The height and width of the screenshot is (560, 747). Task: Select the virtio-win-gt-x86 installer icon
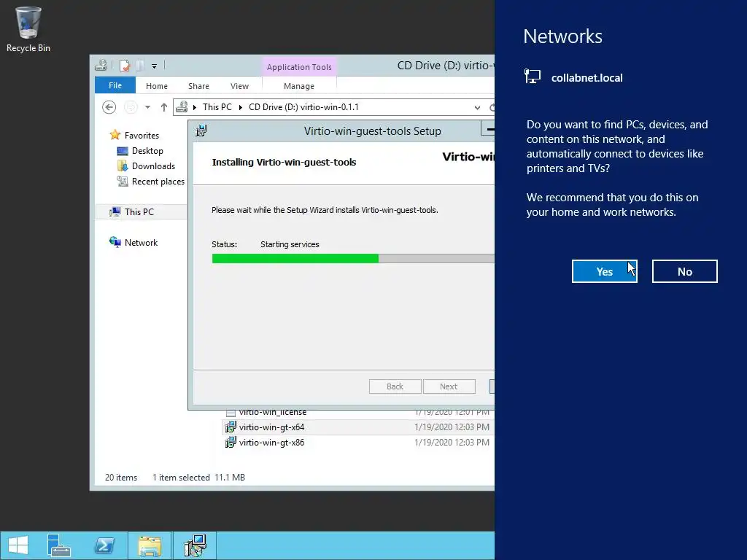point(231,443)
